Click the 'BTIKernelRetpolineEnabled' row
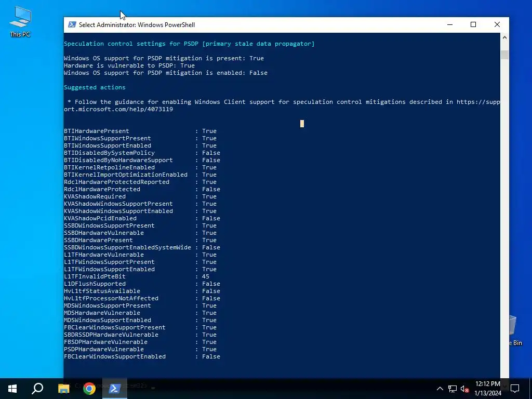 point(140,168)
